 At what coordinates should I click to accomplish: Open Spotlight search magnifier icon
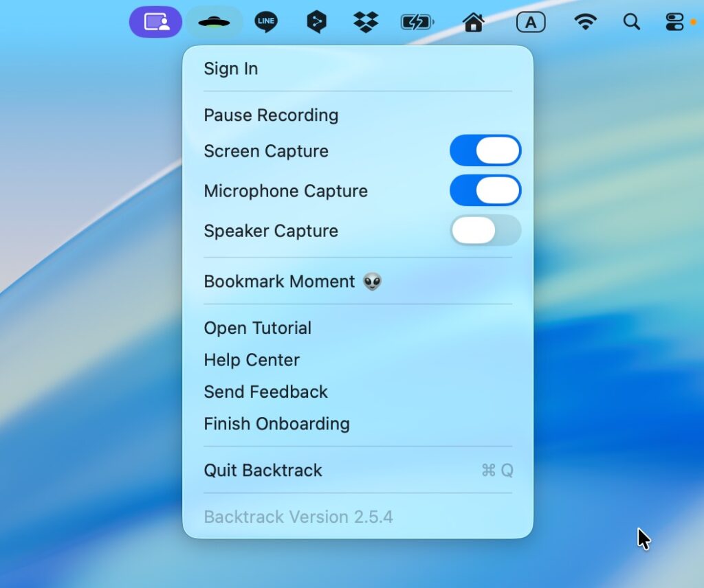click(631, 22)
